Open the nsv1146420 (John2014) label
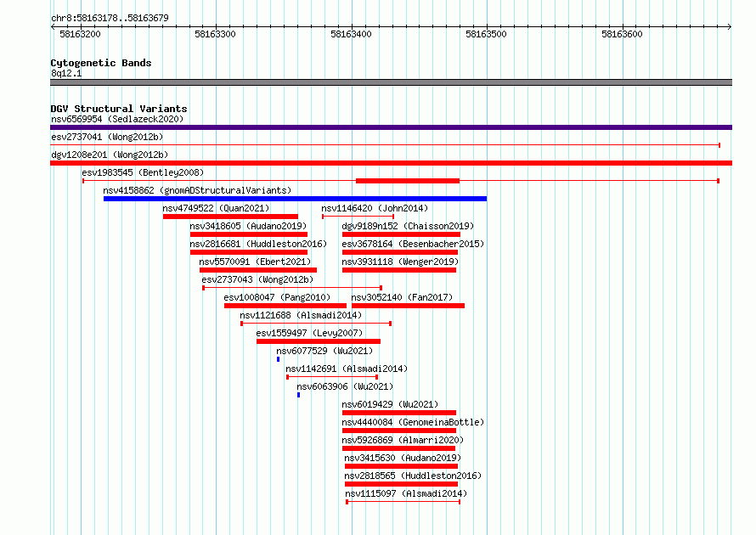The width and height of the screenshot is (756, 535). pos(375,208)
